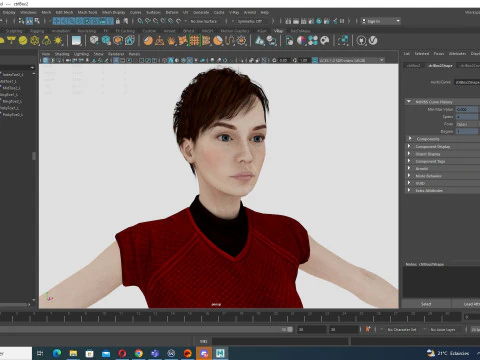Viewport: 480px width, 360px height.
Task: Click the paint palette shelf icon
Action: pos(325,41)
